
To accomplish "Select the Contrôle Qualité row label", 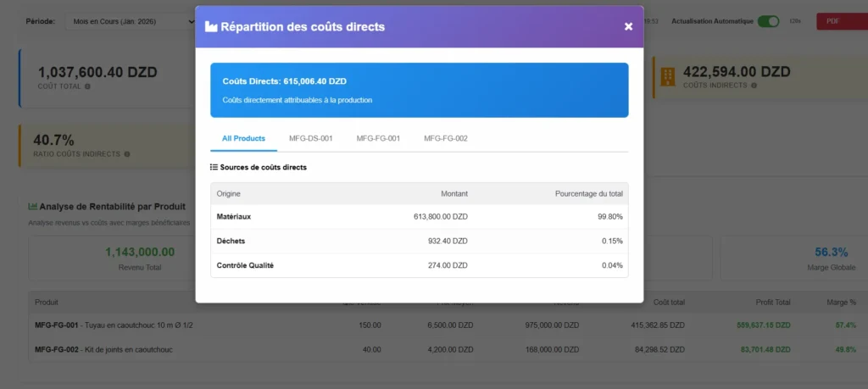I will pos(245,265).
